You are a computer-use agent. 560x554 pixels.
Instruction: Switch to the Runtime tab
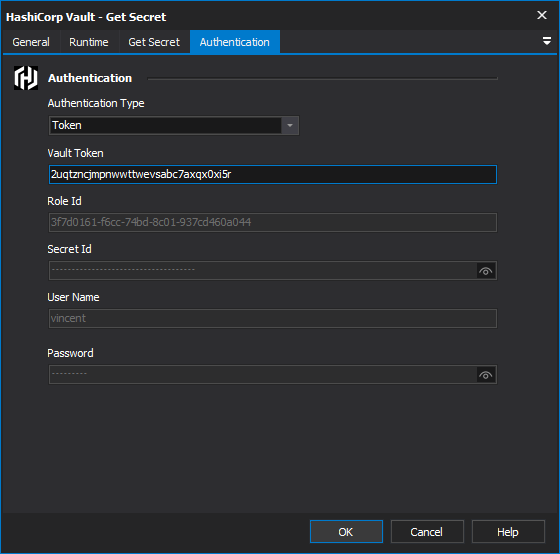[89, 42]
